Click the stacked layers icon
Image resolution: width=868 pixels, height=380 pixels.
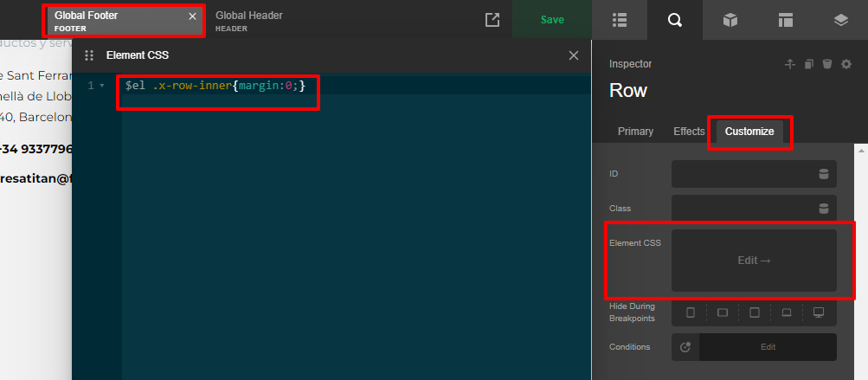coord(840,20)
